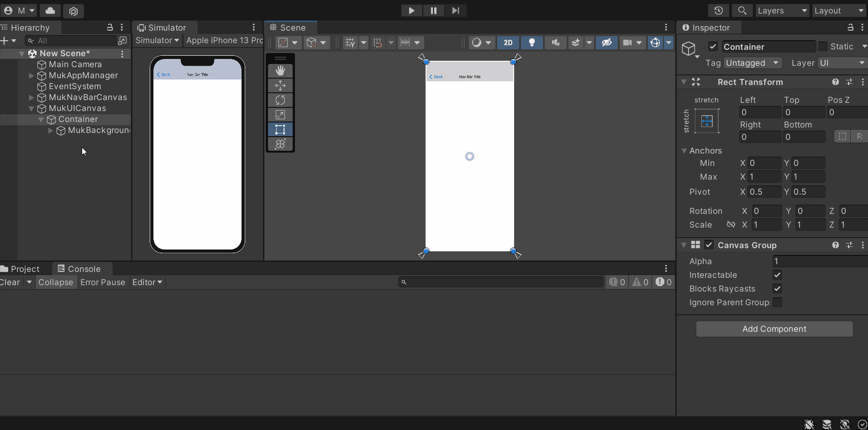Screen dimensions: 868x430
Task: Open the Tag Untagged dropdown
Action: [x=752, y=63]
